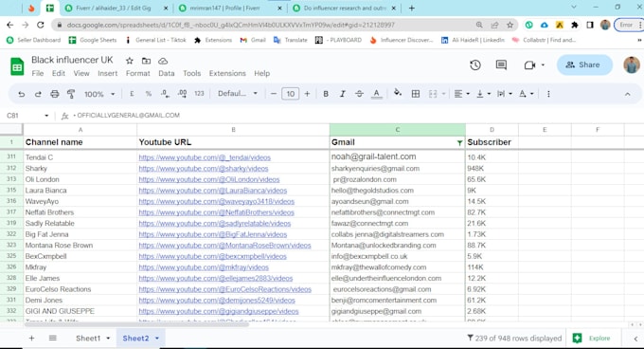This screenshot has height=349, width=644.
Task: Open the text color picker
Action: [376, 94]
